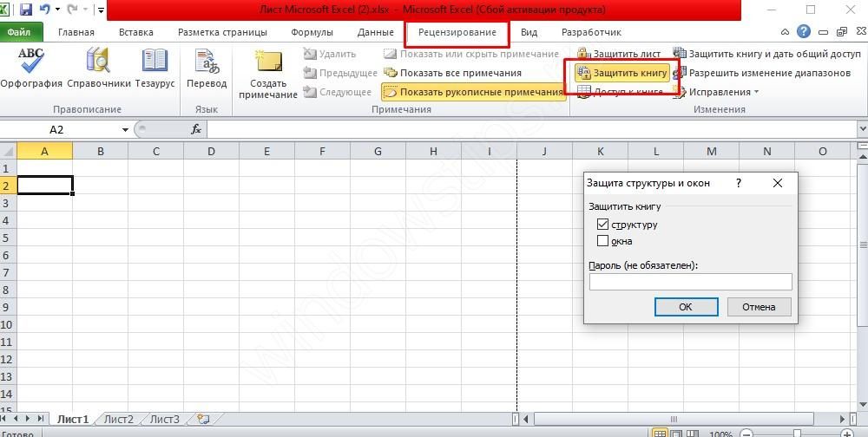Viewport: 868px width, 437px height.
Task: Click the Пароль input field
Action: (690, 282)
